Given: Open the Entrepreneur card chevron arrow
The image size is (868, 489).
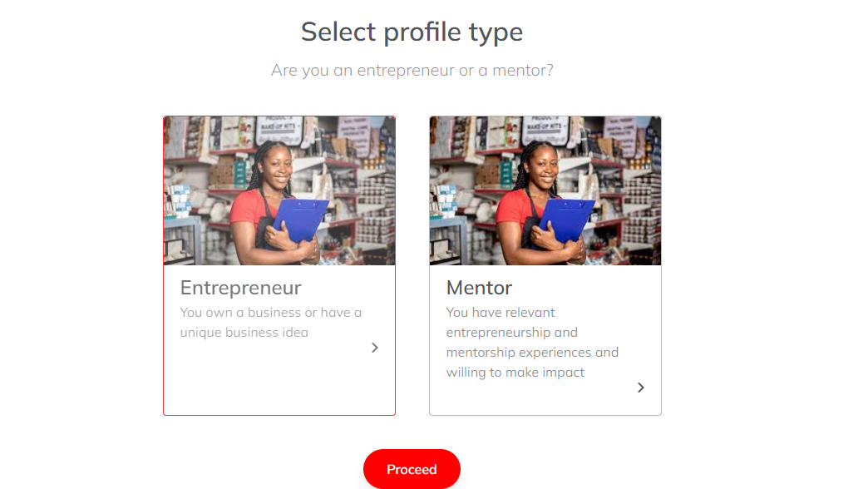Looking at the screenshot, I should point(375,348).
